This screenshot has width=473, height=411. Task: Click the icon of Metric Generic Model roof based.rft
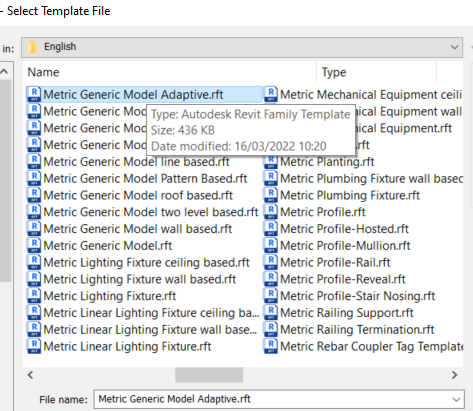tap(34, 195)
